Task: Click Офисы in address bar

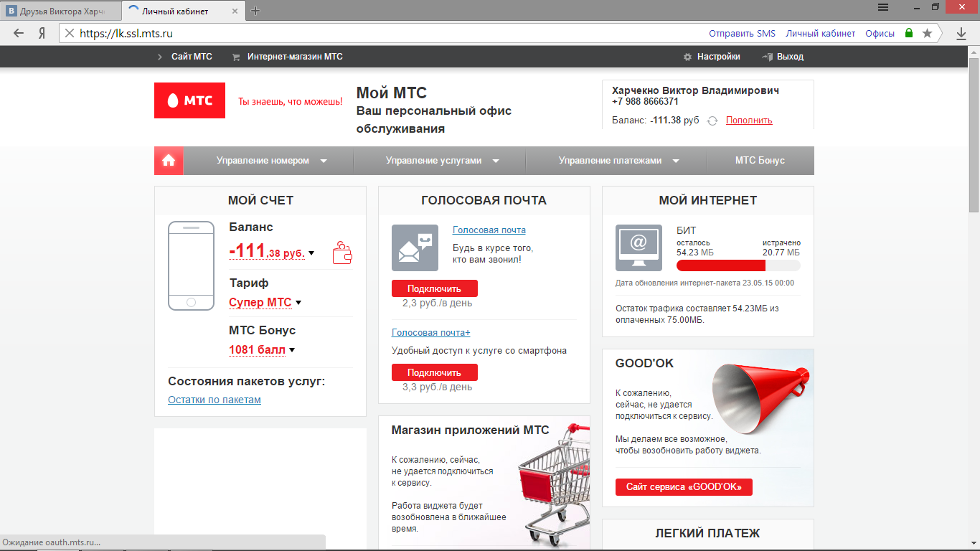Action: (x=880, y=33)
